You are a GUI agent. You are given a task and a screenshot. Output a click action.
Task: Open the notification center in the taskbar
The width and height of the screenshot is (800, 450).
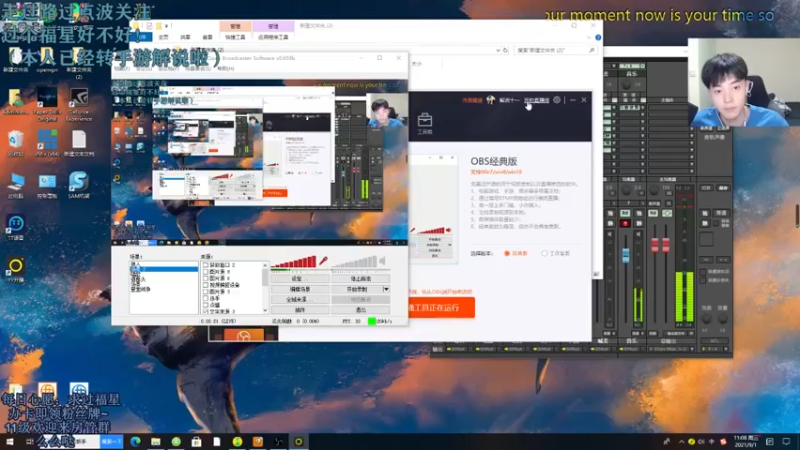[x=786, y=441]
